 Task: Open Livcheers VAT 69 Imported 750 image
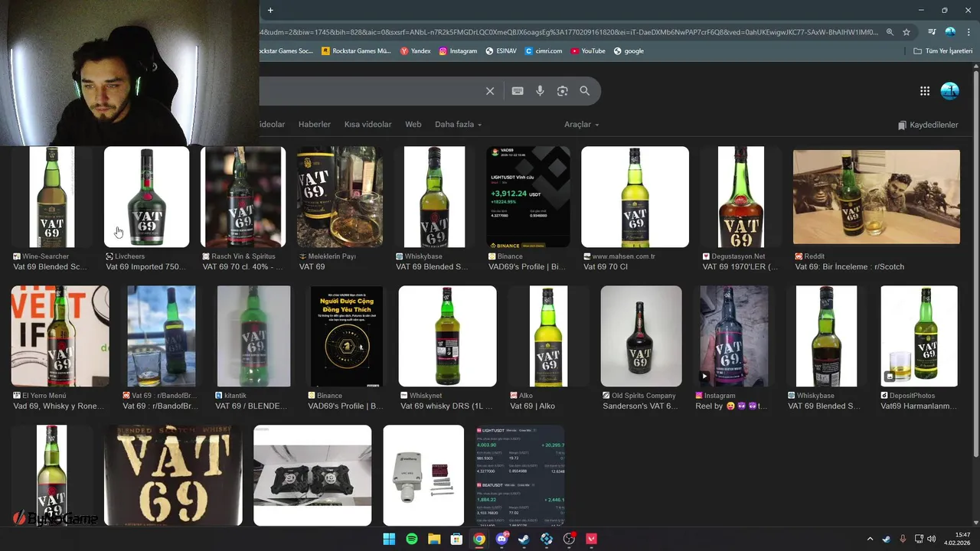pos(146,197)
